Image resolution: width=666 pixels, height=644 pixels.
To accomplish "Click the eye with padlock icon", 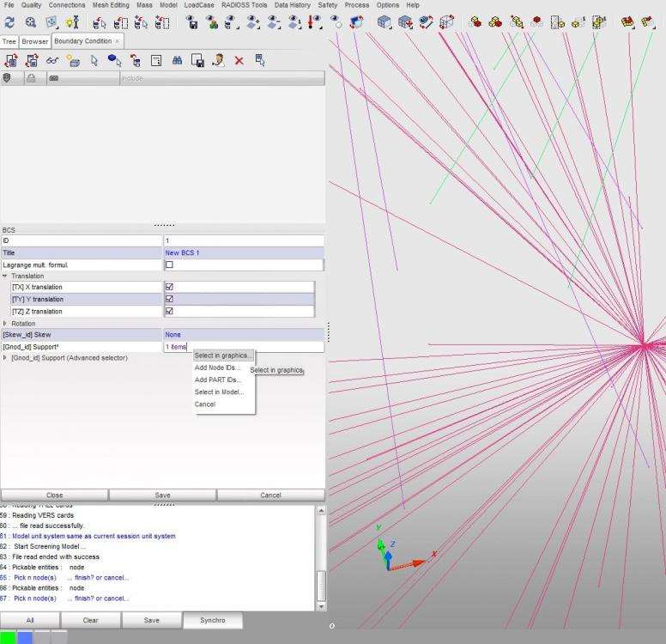I will [212, 22].
